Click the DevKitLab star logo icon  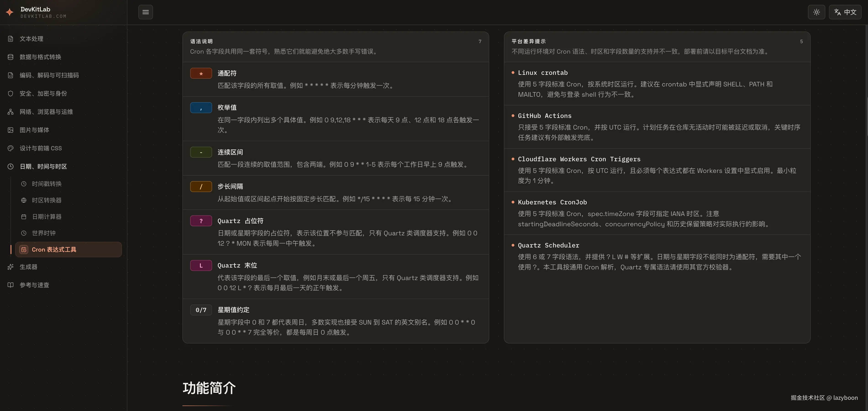[x=10, y=12]
